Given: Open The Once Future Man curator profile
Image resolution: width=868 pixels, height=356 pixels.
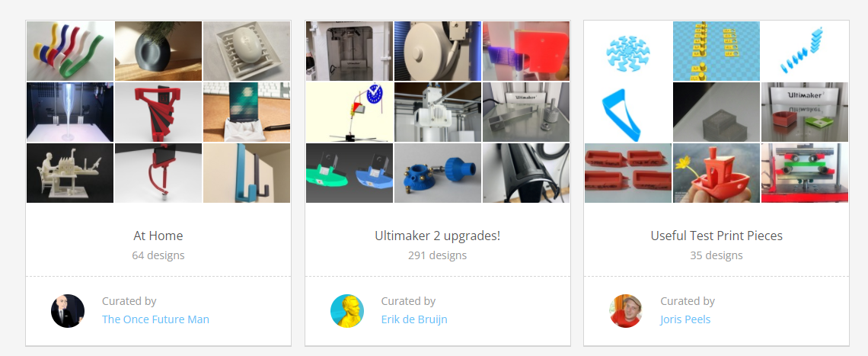Looking at the screenshot, I should (155, 319).
